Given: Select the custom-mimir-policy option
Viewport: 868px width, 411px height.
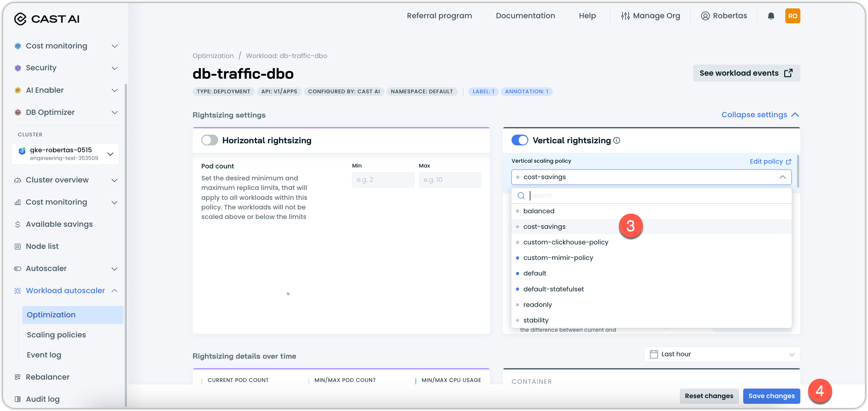Looking at the screenshot, I should coord(651,258).
